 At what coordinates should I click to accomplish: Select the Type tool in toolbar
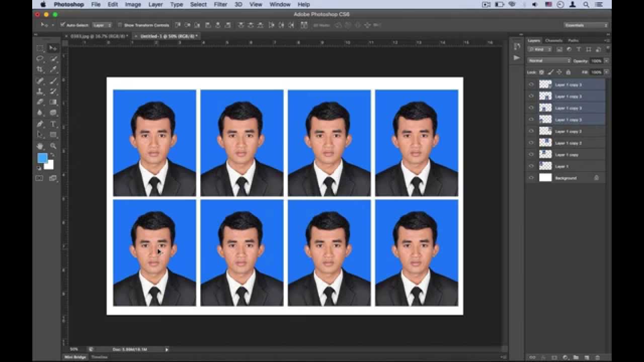(x=53, y=124)
